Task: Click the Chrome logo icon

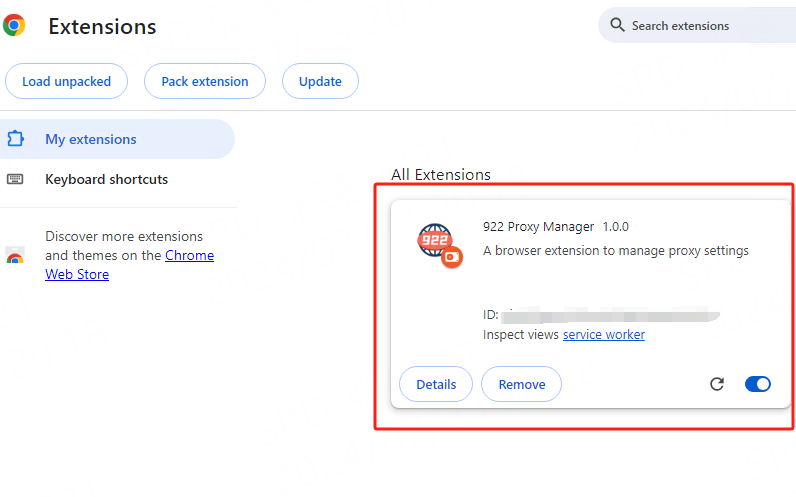Action: click(14, 26)
